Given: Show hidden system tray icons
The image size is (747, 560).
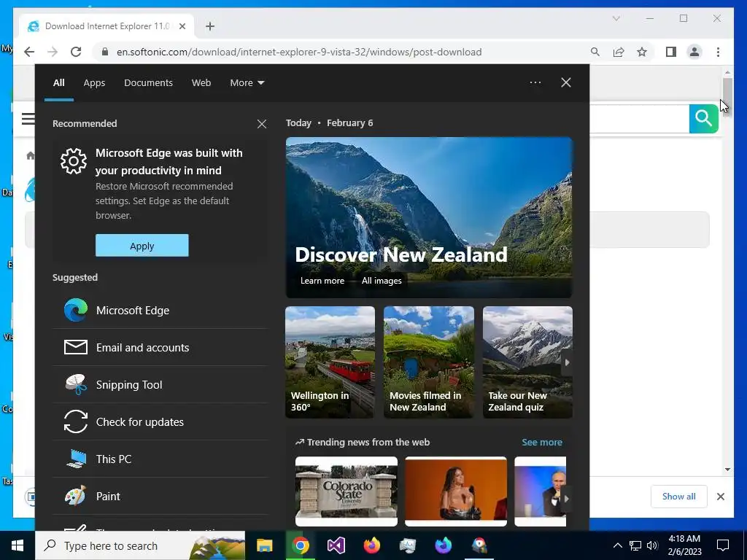Looking at the screenshot, I should pyautogui.click(x=617, y=545).
